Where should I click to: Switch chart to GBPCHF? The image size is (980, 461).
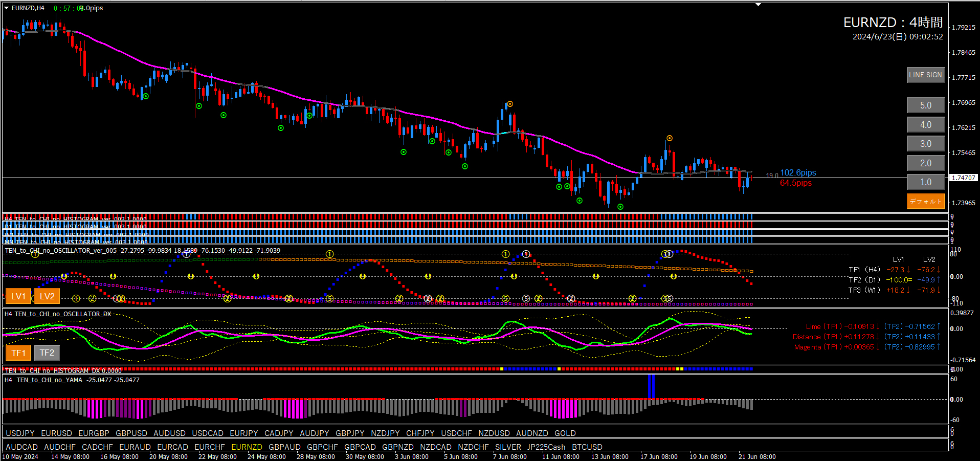coord(322,447)
